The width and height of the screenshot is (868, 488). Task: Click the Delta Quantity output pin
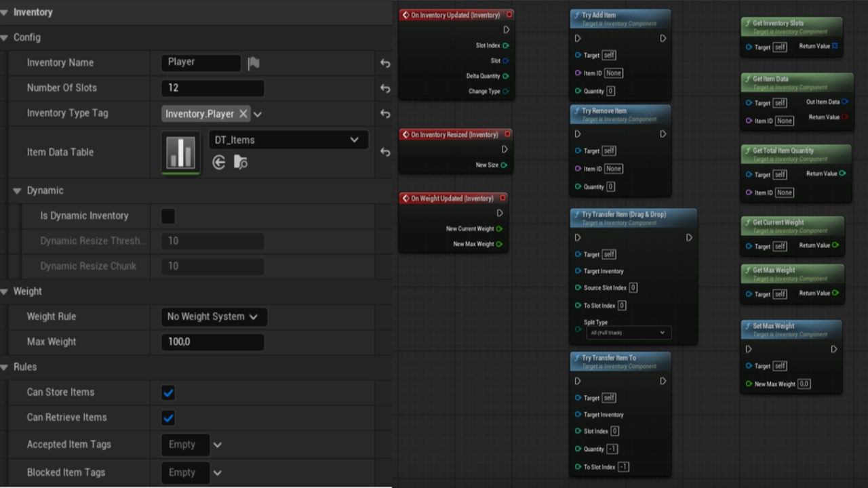click(506, 76)
